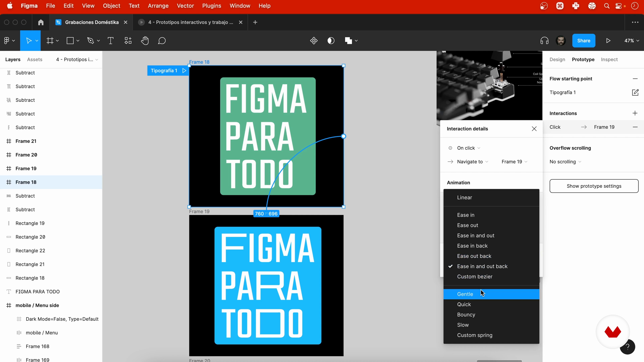Select the Rectangle shape tool

70,40
